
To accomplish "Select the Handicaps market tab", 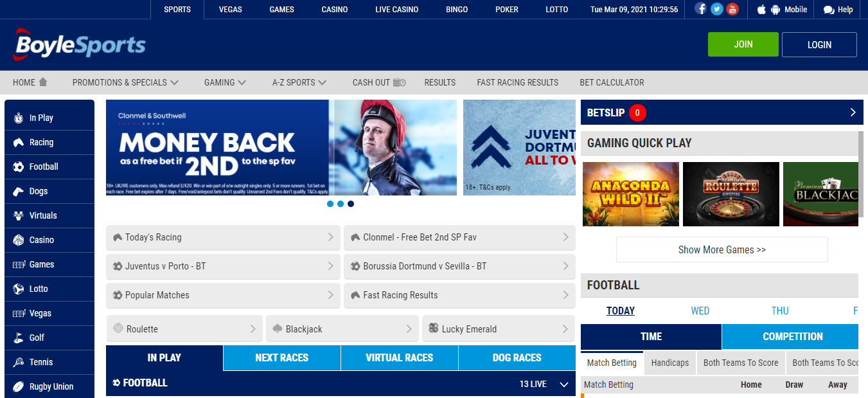I will tap(670, 363).
